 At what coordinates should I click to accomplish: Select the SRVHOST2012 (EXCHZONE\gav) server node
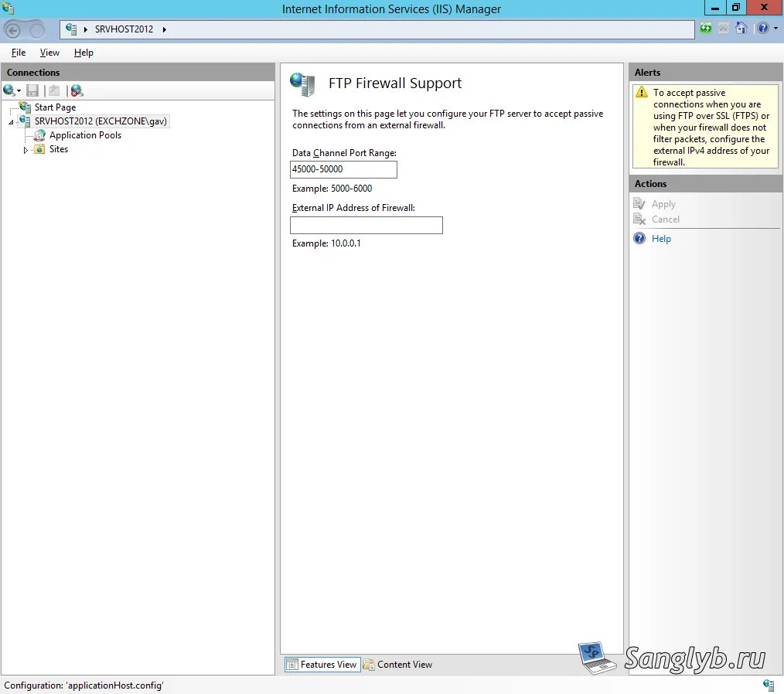pyautogui.click(x=101, y=121)
